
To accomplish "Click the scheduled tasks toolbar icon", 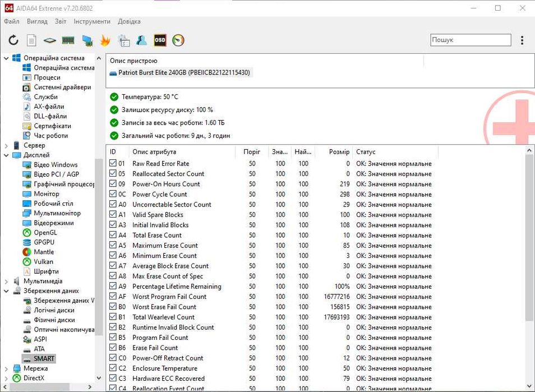I will click(x=123, y=40).
